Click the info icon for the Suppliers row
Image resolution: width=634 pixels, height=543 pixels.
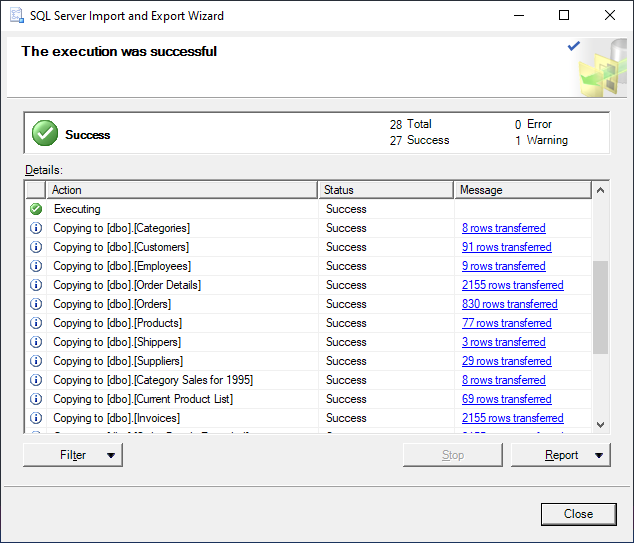point(36,361)
